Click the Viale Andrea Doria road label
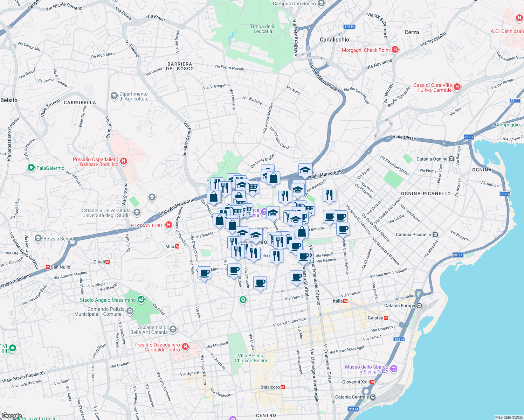This screenshot has height=420, width=524. coord(177,207)
